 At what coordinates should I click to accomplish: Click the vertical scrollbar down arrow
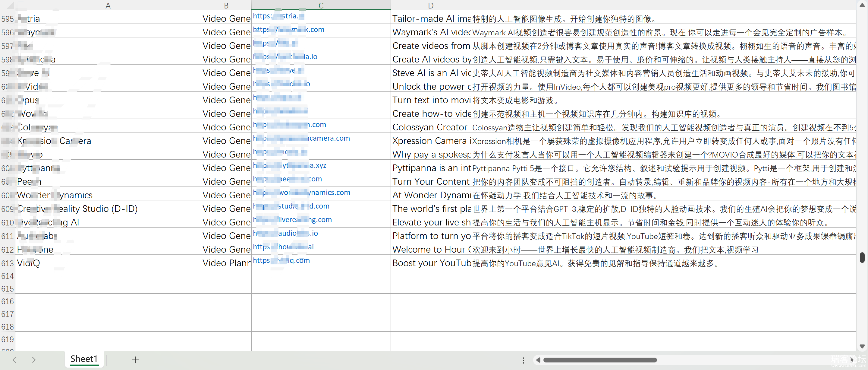coord(862,346)
